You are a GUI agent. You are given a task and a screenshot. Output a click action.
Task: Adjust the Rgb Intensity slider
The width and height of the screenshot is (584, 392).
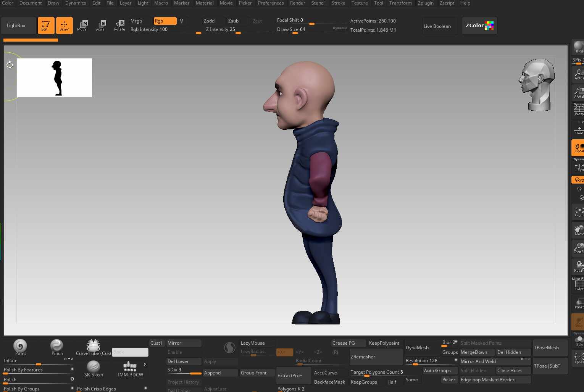click(165, 29)
